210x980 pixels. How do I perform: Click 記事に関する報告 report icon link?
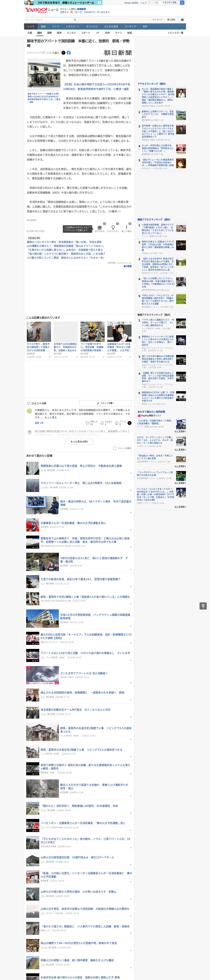click(x=35, y=231)
